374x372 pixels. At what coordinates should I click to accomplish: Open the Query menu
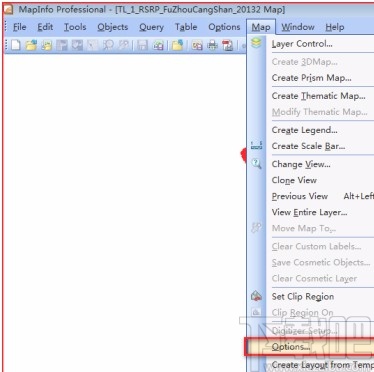tap(151, 27)
